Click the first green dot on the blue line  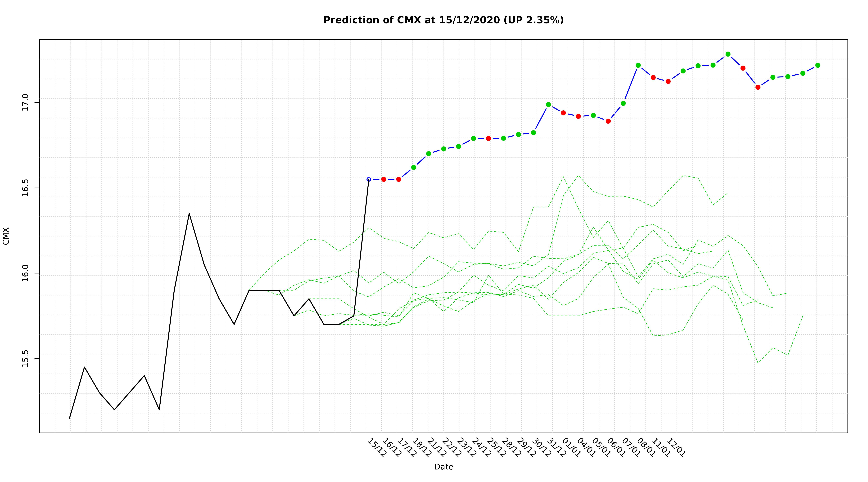click(413, 167)
